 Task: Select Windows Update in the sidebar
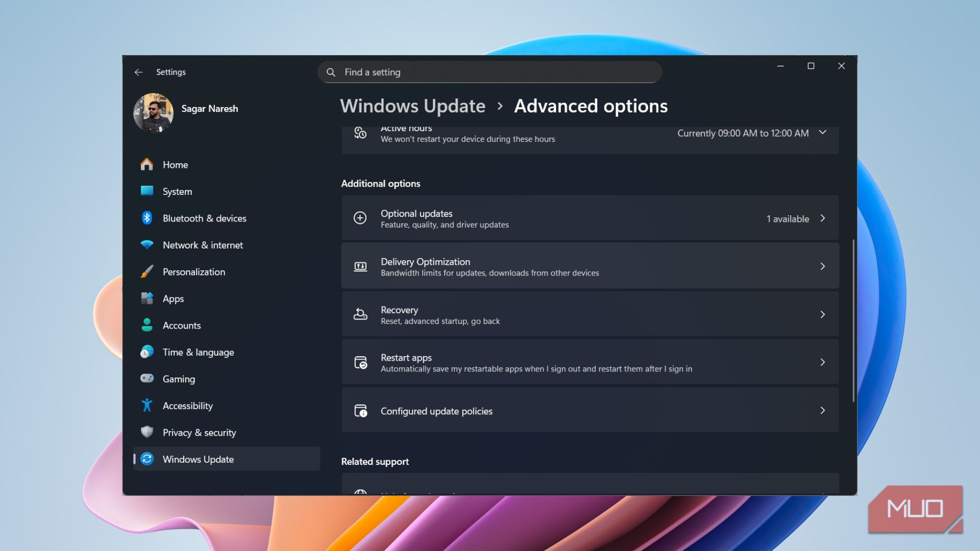(x=227, y=459)
